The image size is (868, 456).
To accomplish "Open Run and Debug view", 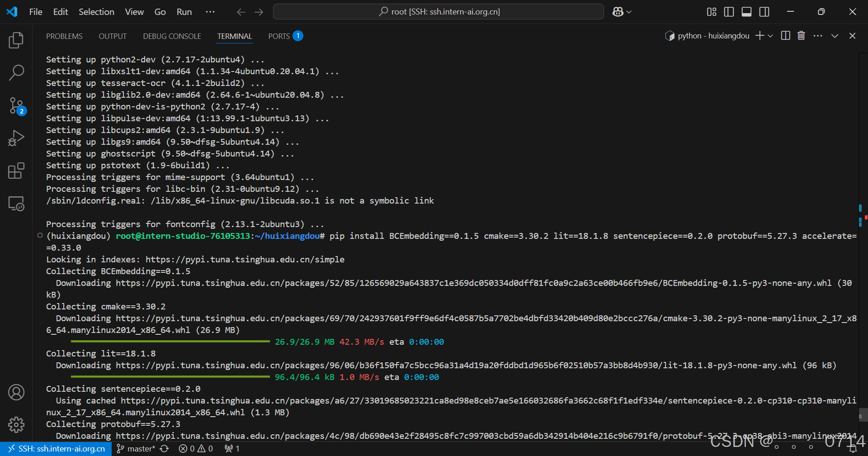I will coord(16,138).
